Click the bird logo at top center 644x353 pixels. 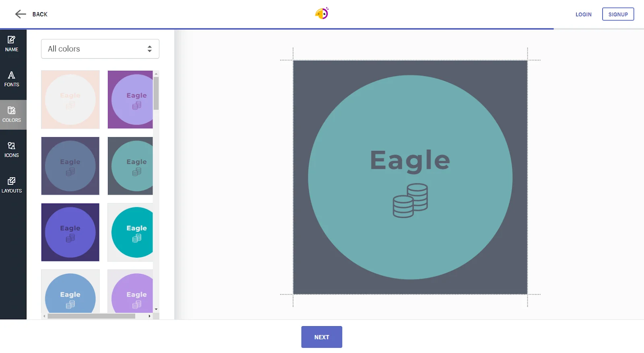322,14
